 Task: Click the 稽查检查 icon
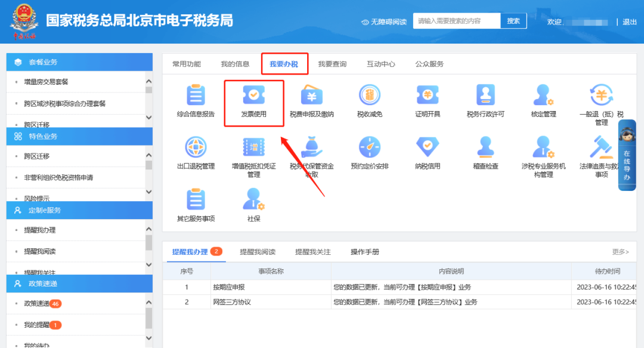485,147
